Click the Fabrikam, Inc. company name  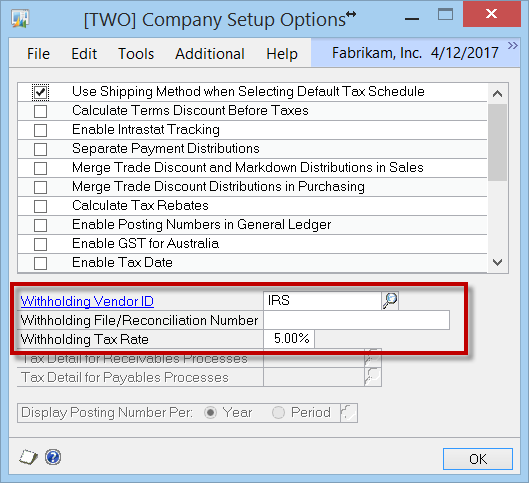(377, 53)
